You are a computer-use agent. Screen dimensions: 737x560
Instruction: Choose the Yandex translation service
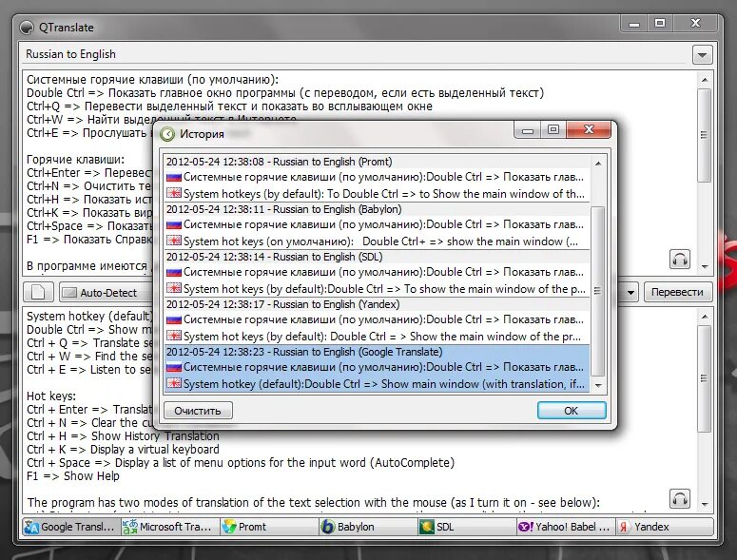664,527
